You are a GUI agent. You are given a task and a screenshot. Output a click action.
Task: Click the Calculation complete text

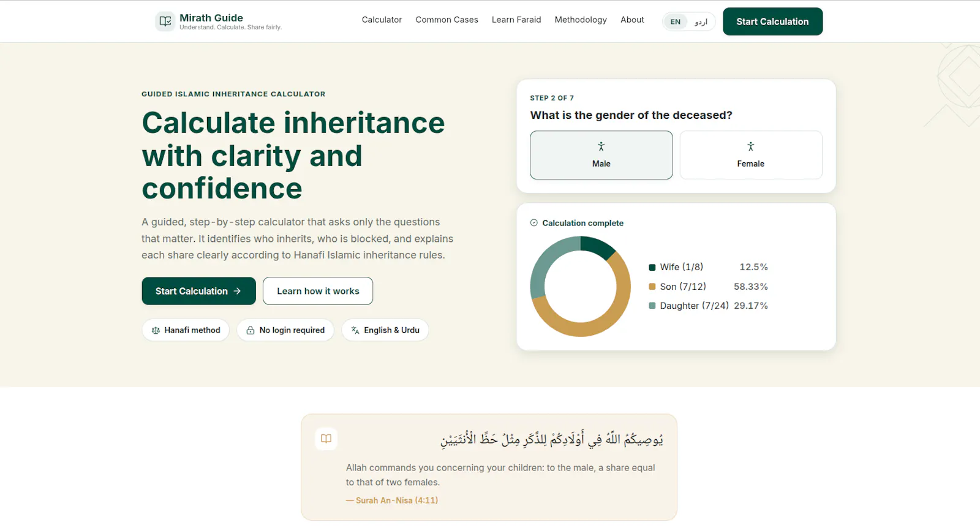pyautogui.click(x=582, y=223)
